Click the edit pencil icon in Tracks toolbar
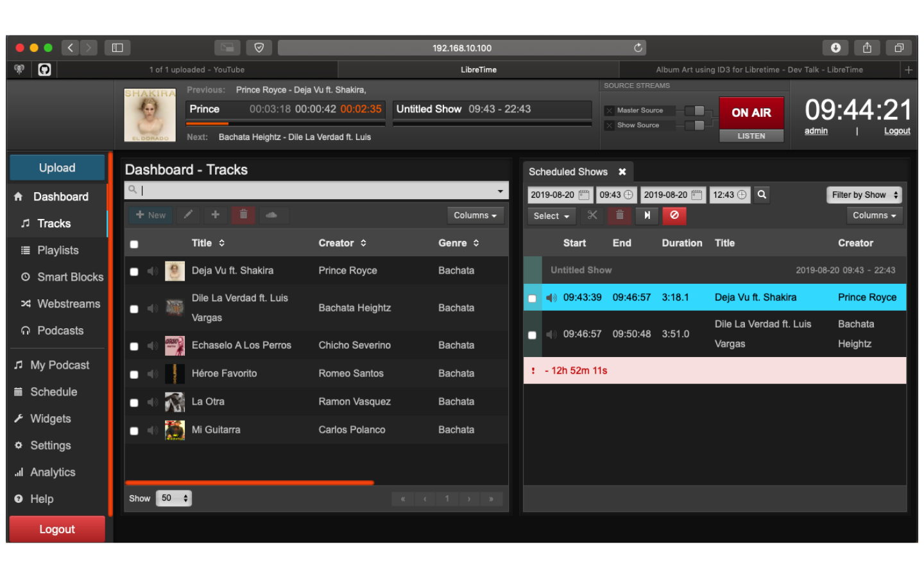This screenshot has height=578, width=924. [188, 215]
